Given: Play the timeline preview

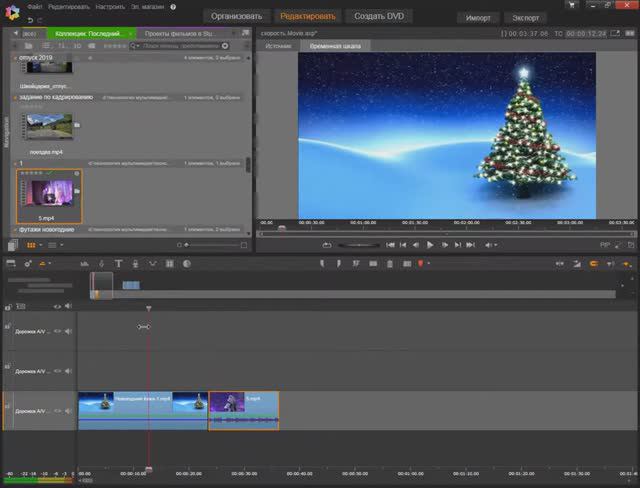Looking at the screenshot, I should click(x=430, y=245).
